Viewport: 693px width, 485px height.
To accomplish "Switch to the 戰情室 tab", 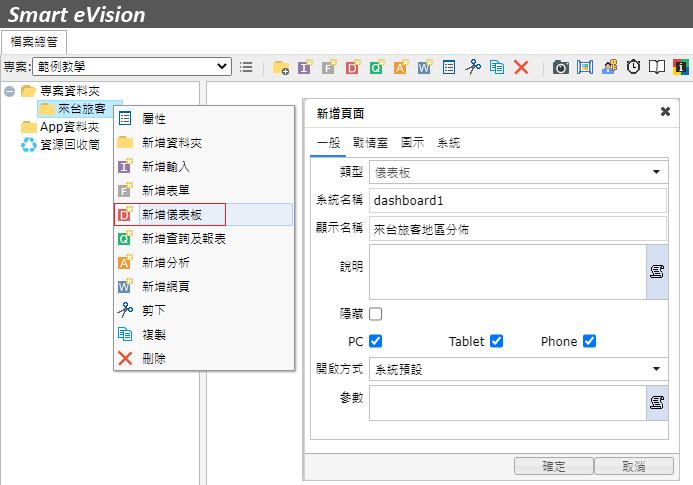I will click(370, 143).
